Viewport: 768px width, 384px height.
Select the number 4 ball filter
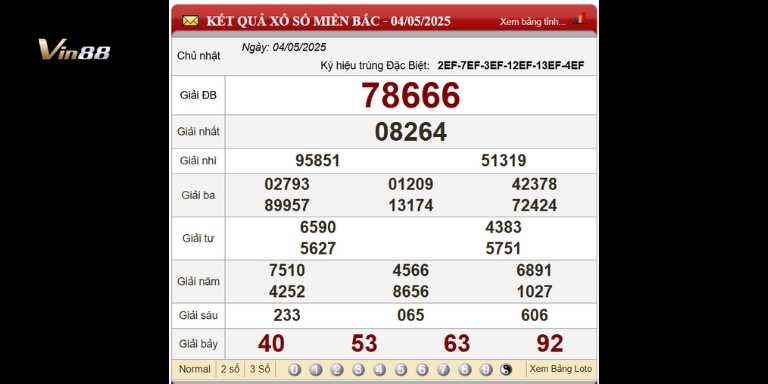[379, 370]
